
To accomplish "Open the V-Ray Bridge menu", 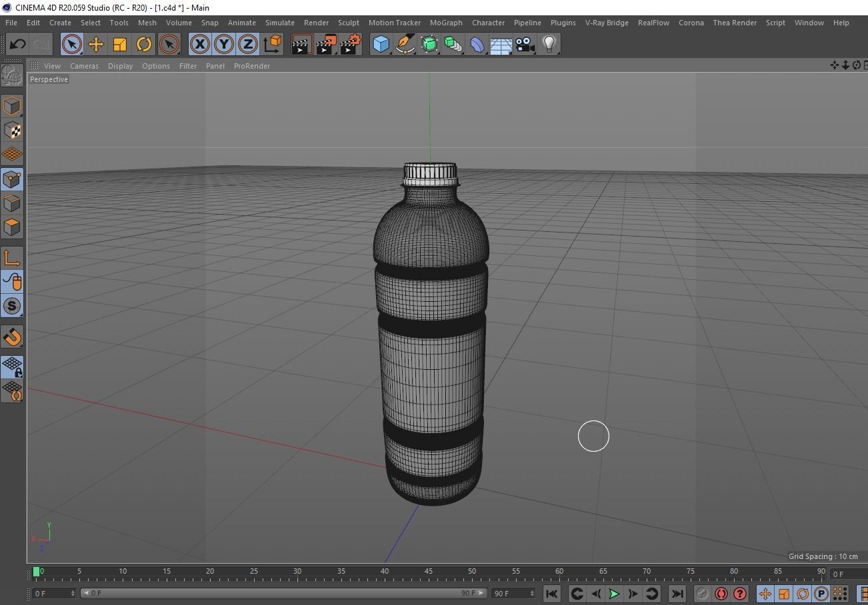I will [x=607, y=23].
